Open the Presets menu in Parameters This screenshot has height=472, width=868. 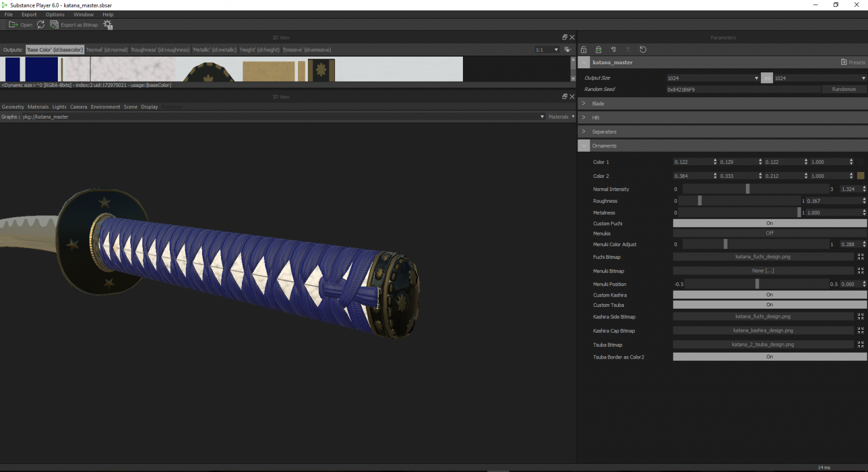(x=853, y=63)
